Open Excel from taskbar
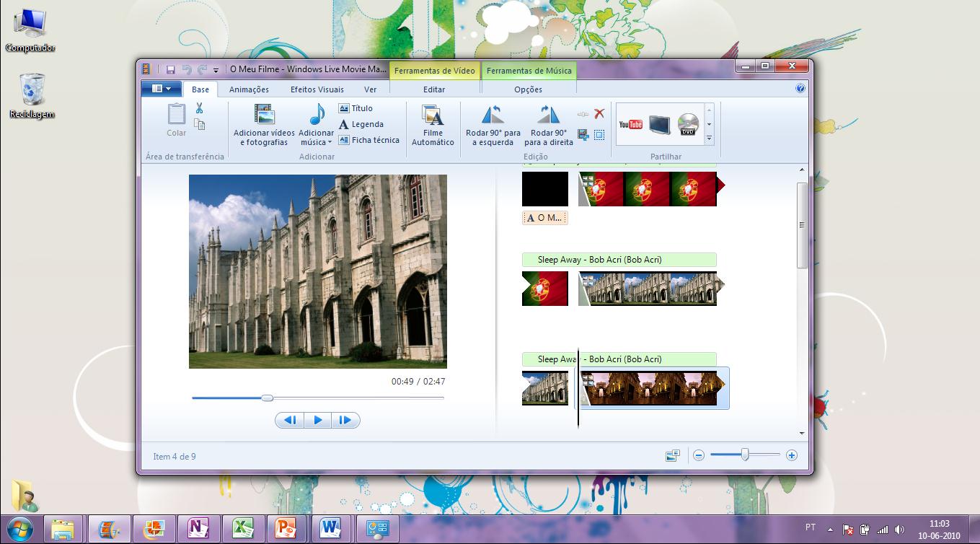The width and height of the screenshot is (980, 544). pyautogui.click(x=242, y=529)
